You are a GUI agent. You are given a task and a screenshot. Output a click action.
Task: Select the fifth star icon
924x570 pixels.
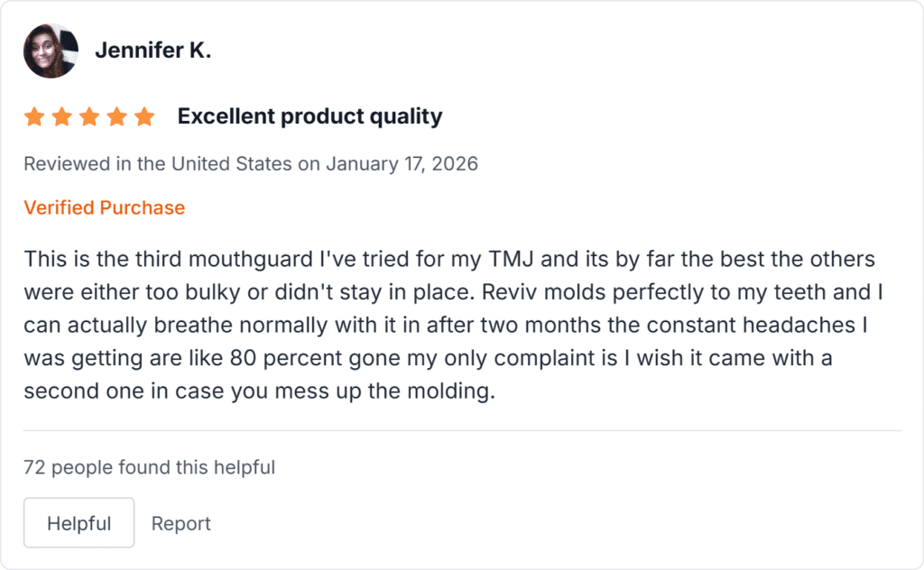pos(145,115)
